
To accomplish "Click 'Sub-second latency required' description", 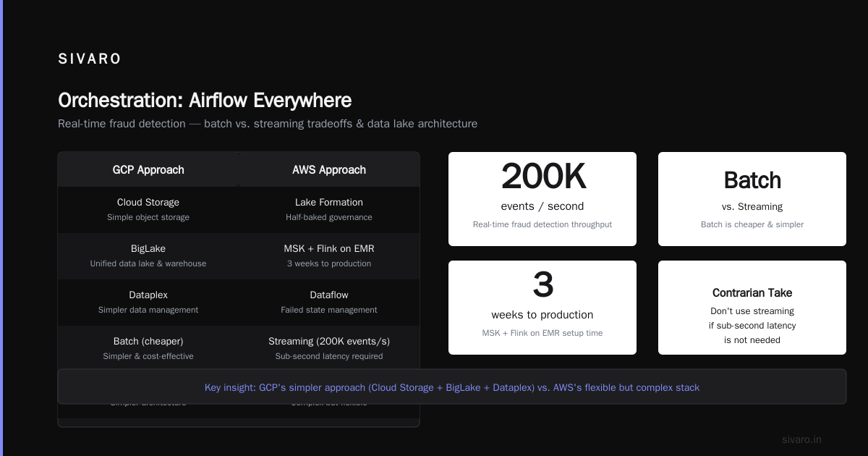I will click(329, 356).
